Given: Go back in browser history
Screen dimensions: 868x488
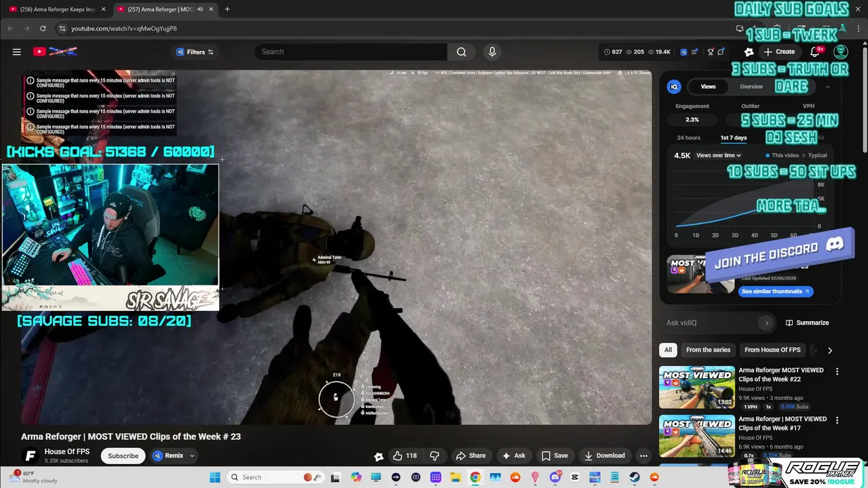Looking at the screenshot, I should 10,28.
